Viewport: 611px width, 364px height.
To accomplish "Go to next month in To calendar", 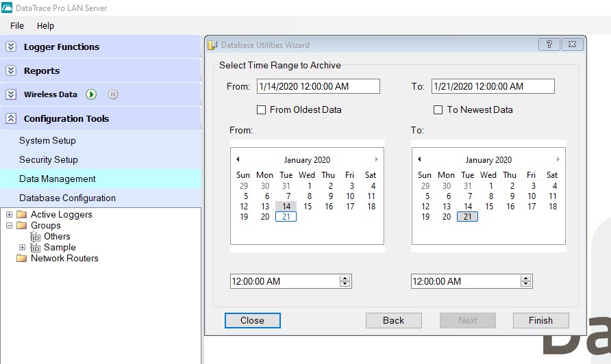I will pos(558,159).
